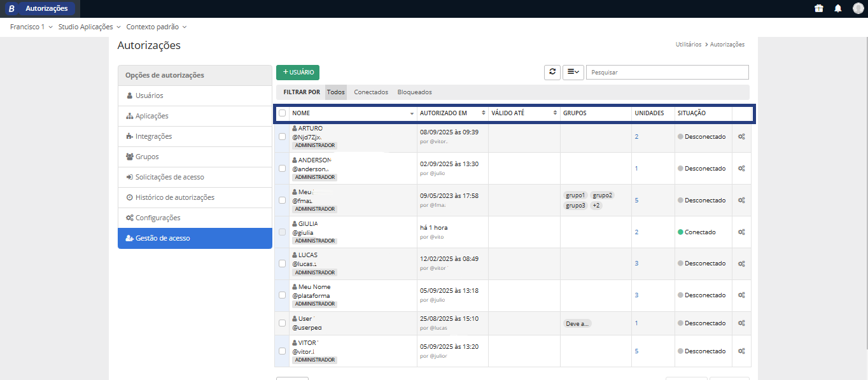Open actions gear icon for GIULIA row
Viewport: 868px width, 380px height.
741,232
